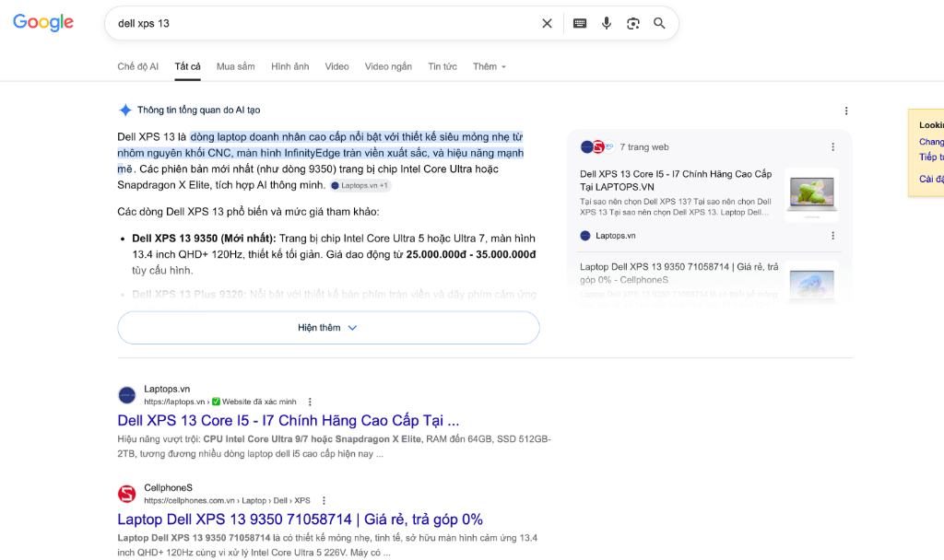The height and width of the screenshot is (560, 944).
Task: Switch to Hình ảnh tab
Action: [x=289, y=66]
